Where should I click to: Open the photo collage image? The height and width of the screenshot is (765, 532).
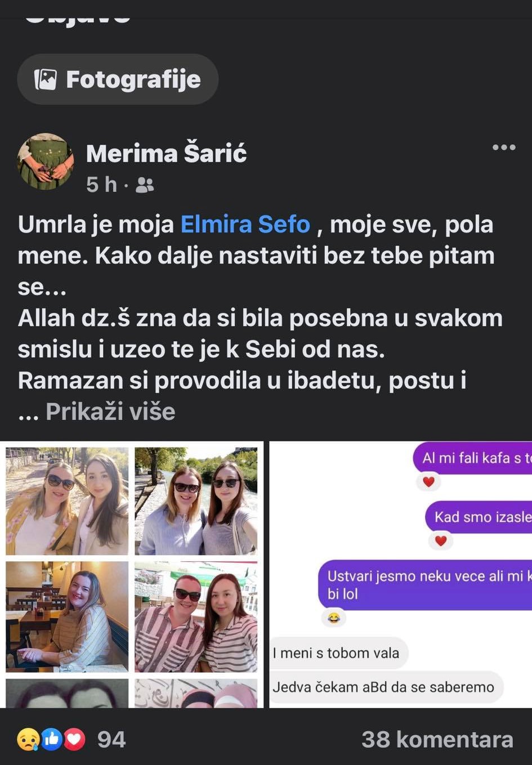[132, 574]
